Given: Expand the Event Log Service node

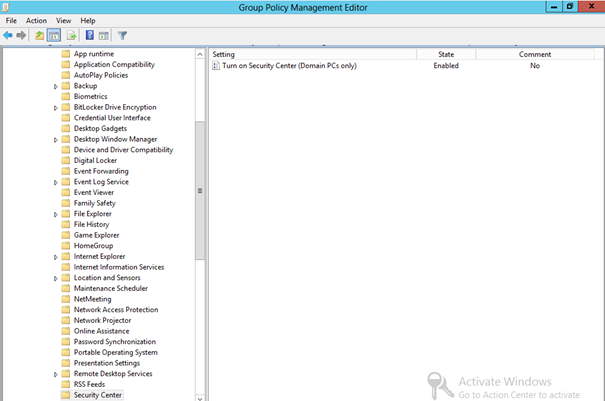Looking at the screenshot, I should (x=56, y=182).
